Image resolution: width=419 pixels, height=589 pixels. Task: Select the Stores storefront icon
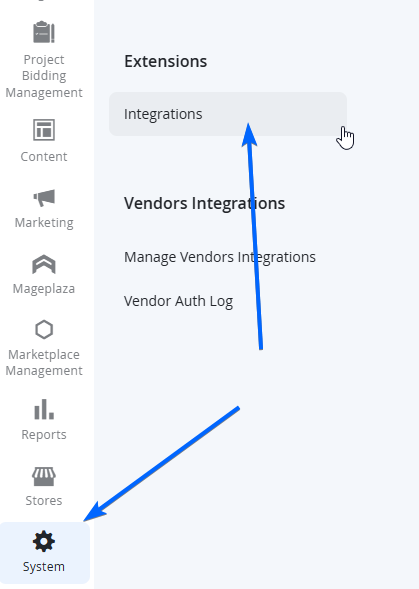[x=44, y=477]
